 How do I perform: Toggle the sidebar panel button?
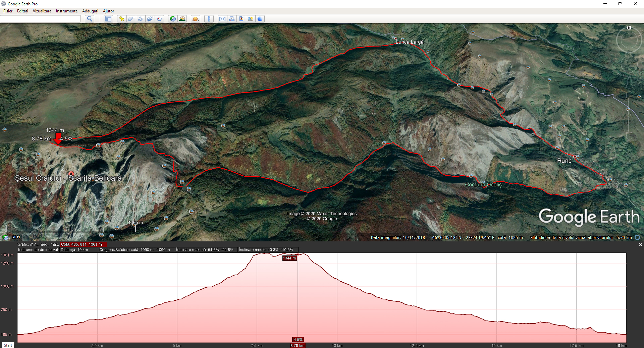pos(108,19)
